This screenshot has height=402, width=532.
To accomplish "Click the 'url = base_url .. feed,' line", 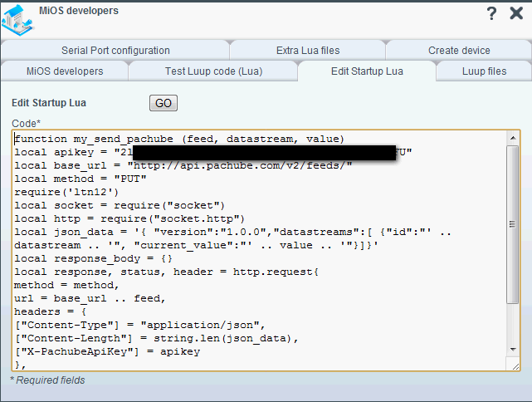I will point(90,298).
